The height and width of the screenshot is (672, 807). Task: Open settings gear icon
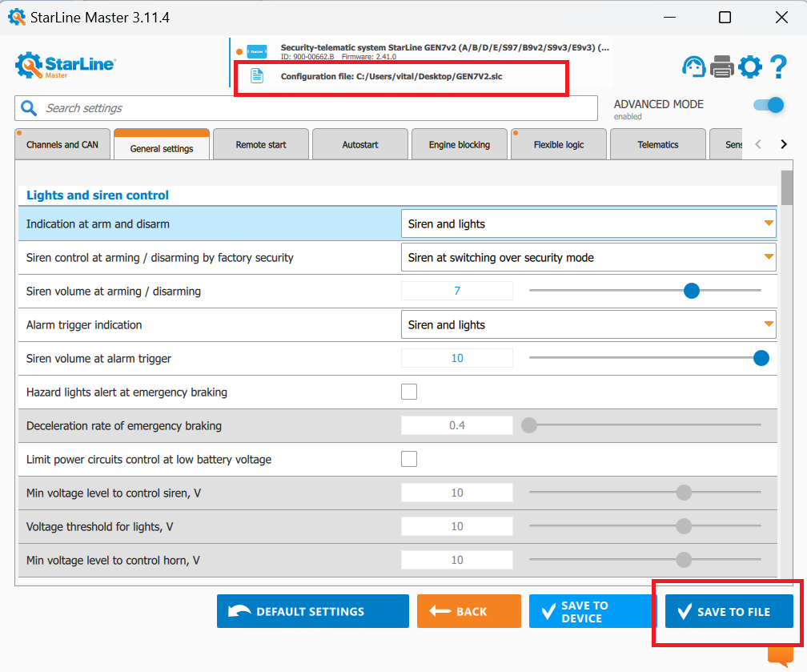coord(750,66)
